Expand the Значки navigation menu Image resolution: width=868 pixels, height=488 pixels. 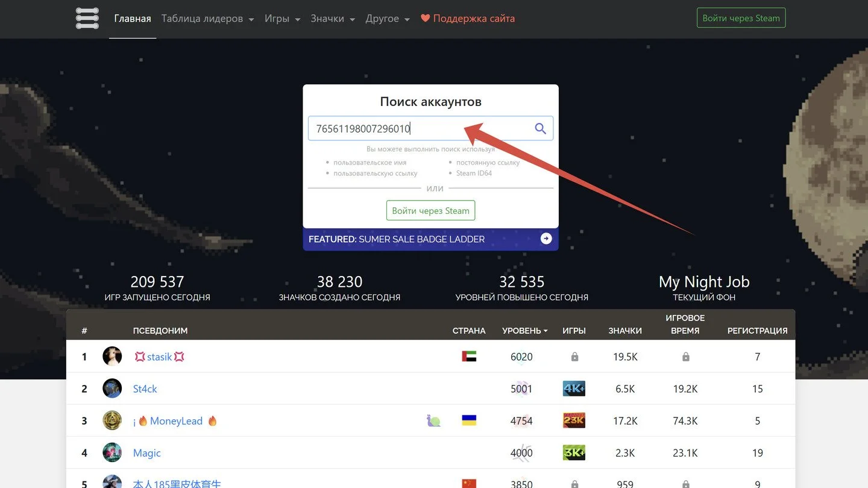[333, 19]
